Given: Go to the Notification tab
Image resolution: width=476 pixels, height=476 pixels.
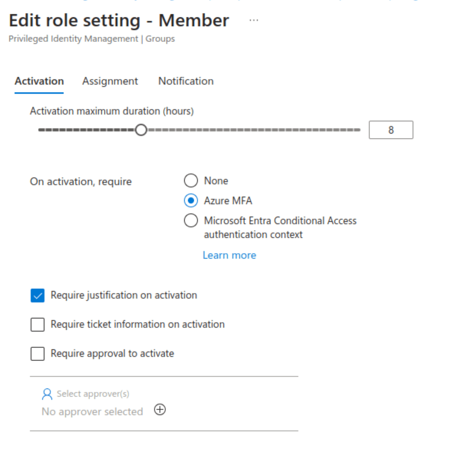Looking at the screenshot, I should pos(186,81).
